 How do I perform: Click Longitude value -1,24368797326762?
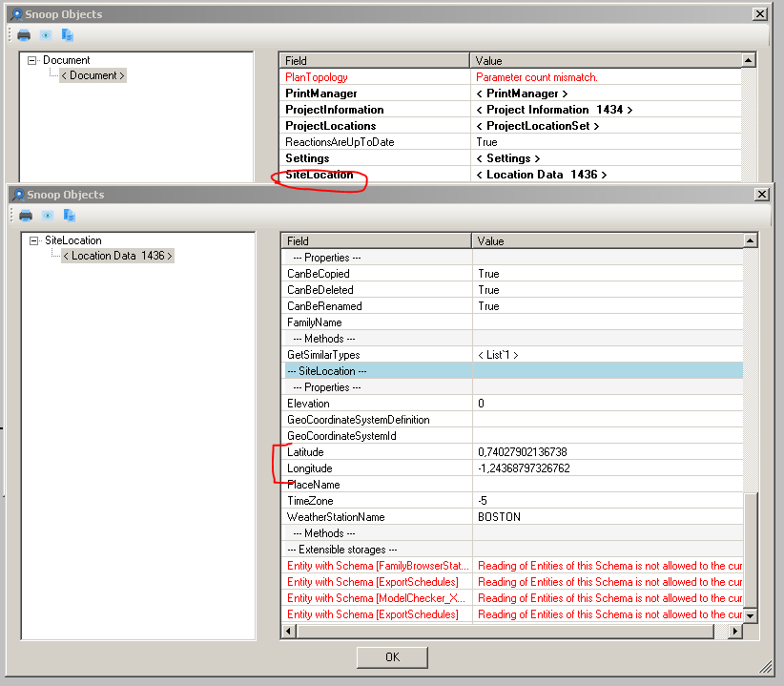[x=524, y=468]
